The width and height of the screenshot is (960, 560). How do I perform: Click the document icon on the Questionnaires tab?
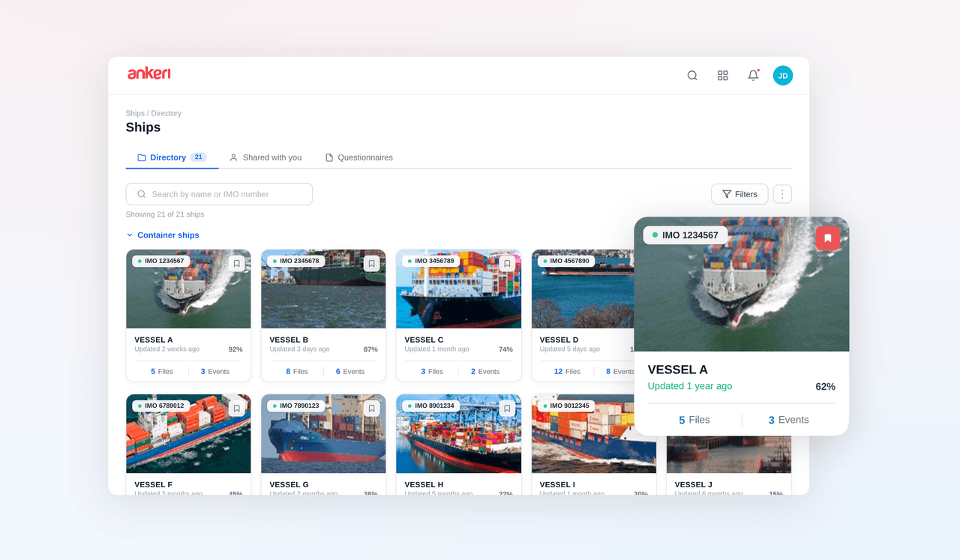point(328,157)
